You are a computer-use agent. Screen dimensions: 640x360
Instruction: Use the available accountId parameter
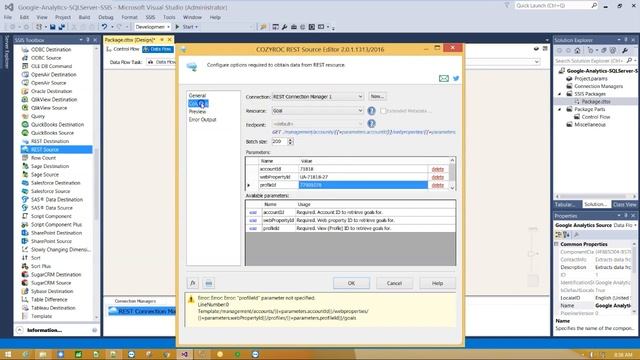pos(253,212)
